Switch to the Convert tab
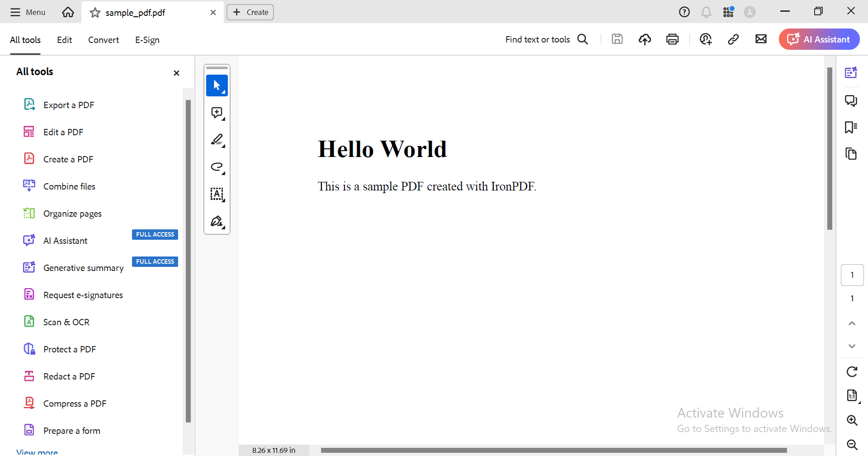The height and width of the screenshot is (456, 868). point(103,40)
